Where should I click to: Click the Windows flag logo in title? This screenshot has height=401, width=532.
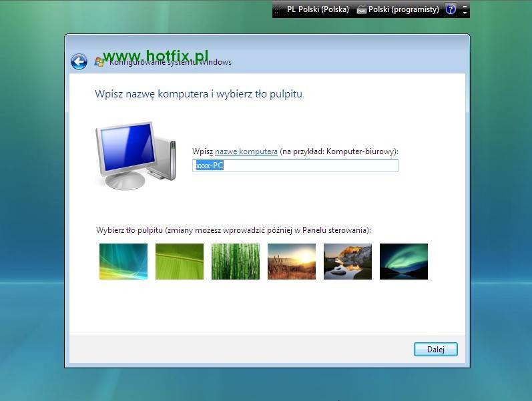click(x=99, y=62)
